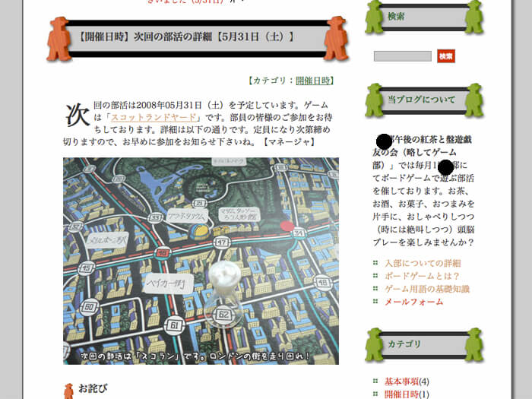Screen dimensions: 532x399
Task: Click the bullet icon beside メールフォーム
Action: click(x=375, y=301)
